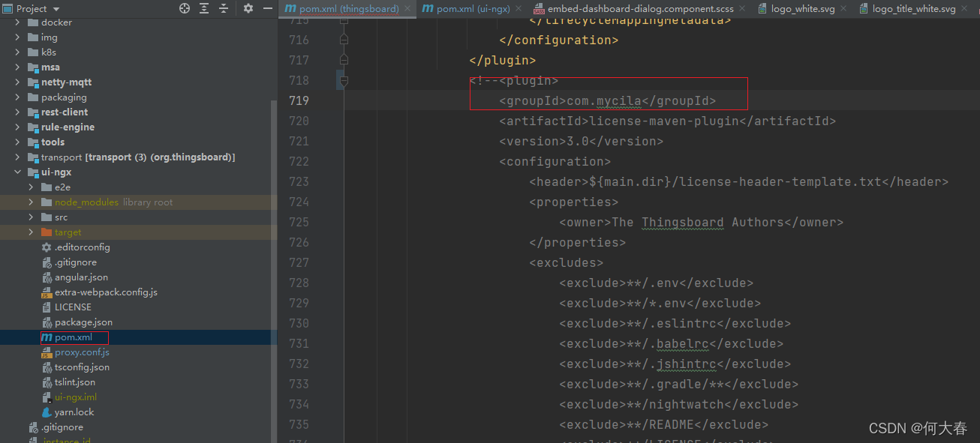Expand the msa module
The height and width of the screenshot is (443, 980).
click(18, 67)
